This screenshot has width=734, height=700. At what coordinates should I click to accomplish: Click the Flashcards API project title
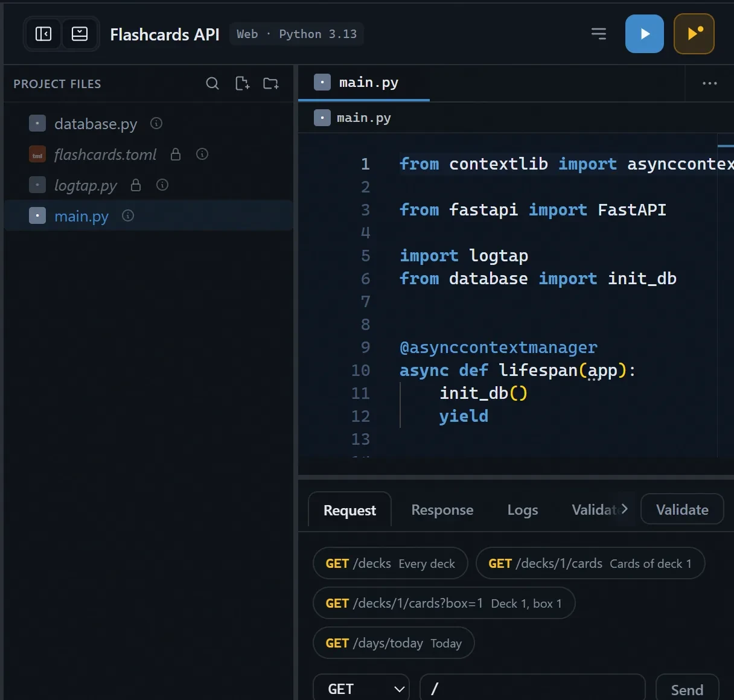pos(165,34)
